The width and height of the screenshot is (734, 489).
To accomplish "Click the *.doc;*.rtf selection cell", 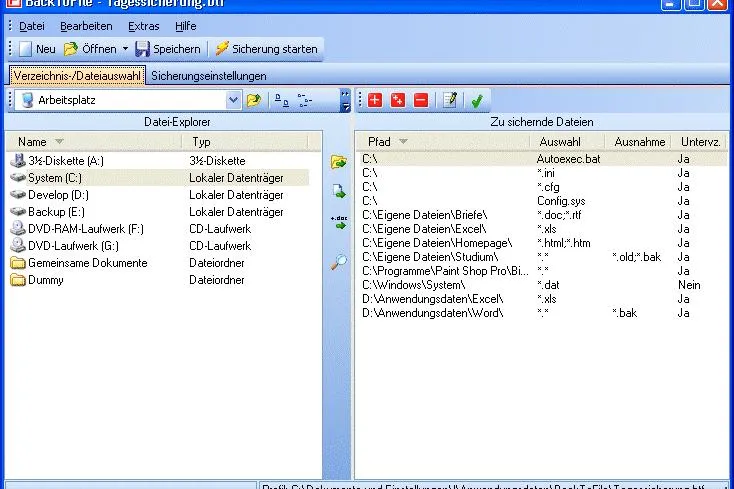I will point(559,215).
